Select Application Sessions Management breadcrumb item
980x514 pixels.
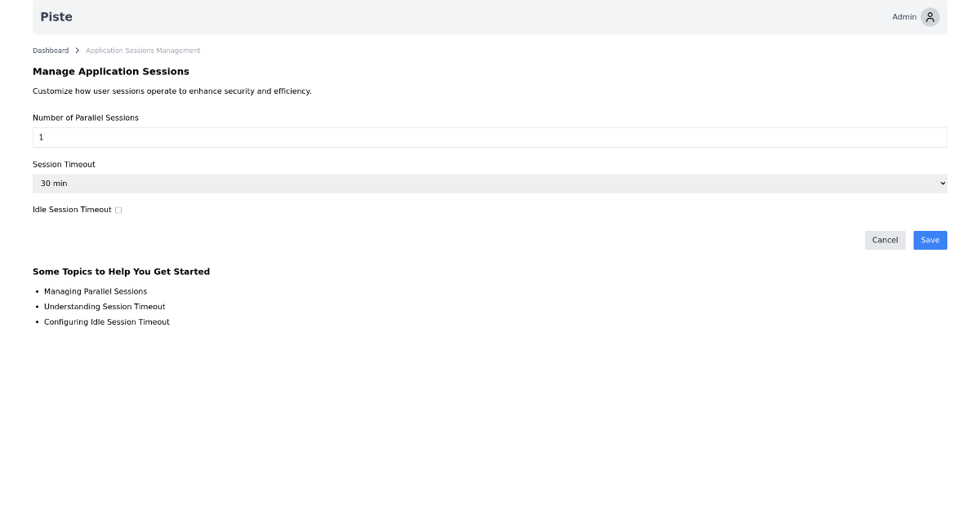(x=143, y=50)
